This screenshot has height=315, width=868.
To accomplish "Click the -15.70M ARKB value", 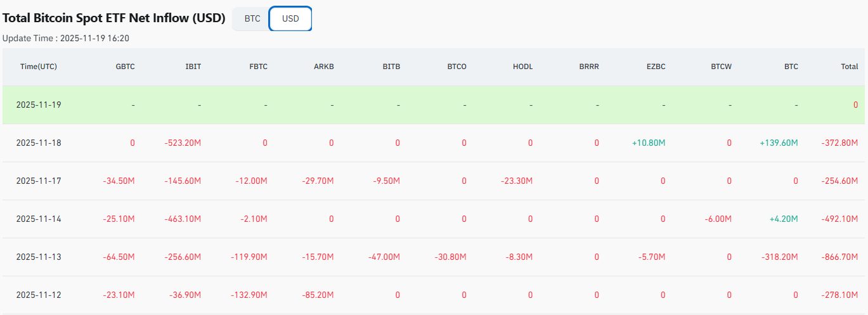I will (x=318, y=257).
